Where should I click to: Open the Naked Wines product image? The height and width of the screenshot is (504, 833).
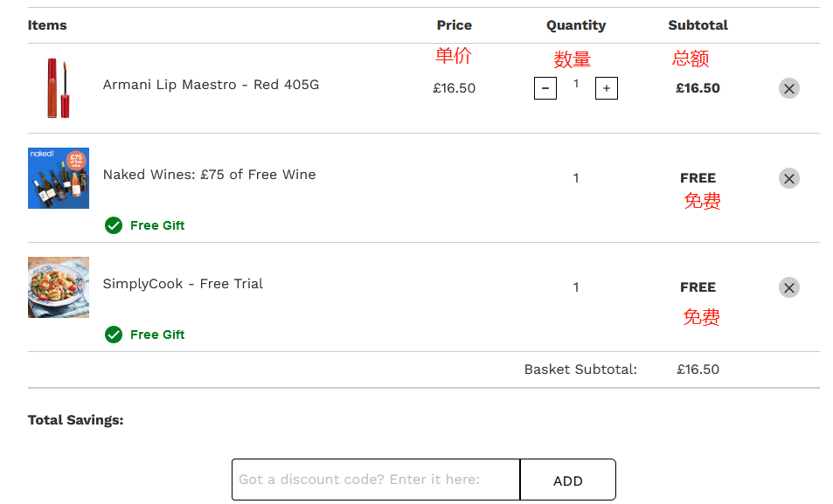point(59,178)
